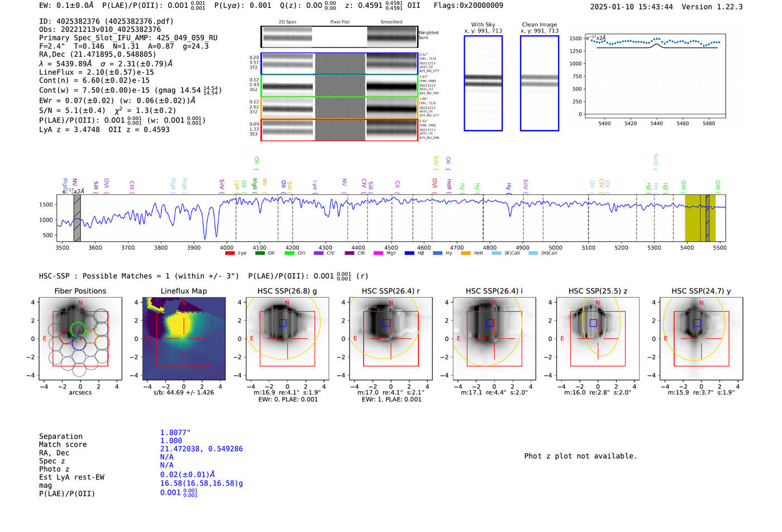
Task: Click the blue fiber circle in Fiber Positions
Action: point(79,343)
